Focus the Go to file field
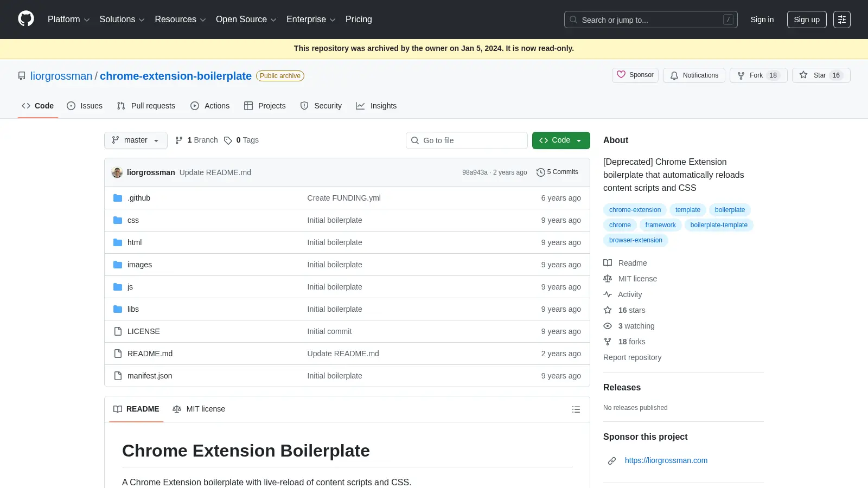 [467, 140]
